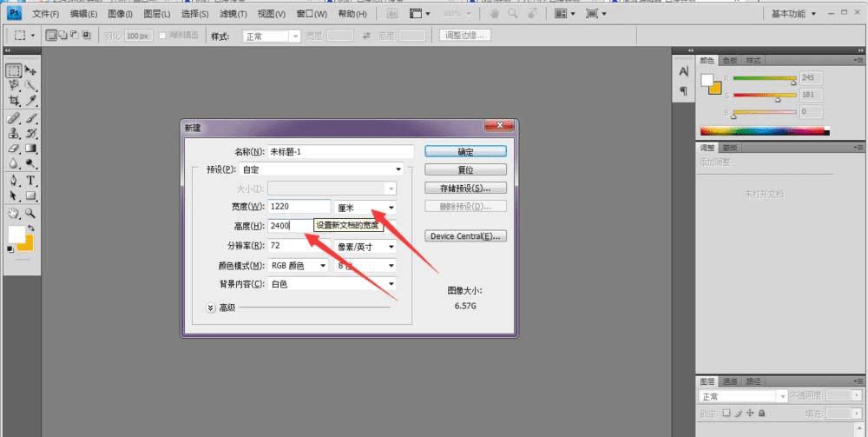Choose Intersect with Selection mode
Screen dimensions: 868x437
tap(86, 36)
